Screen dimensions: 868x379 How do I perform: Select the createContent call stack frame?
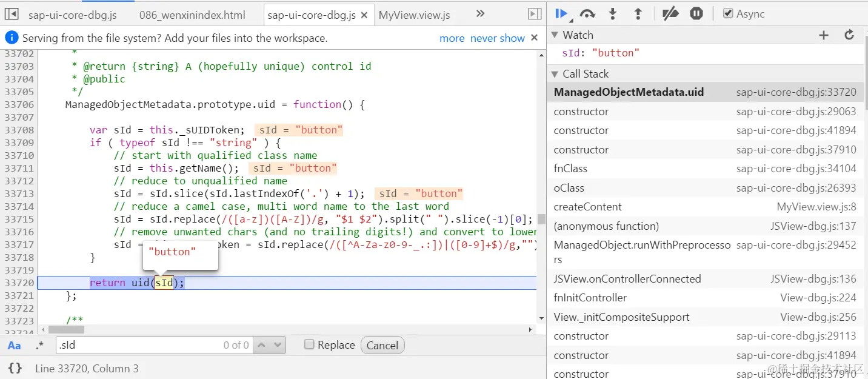point(705,207)
